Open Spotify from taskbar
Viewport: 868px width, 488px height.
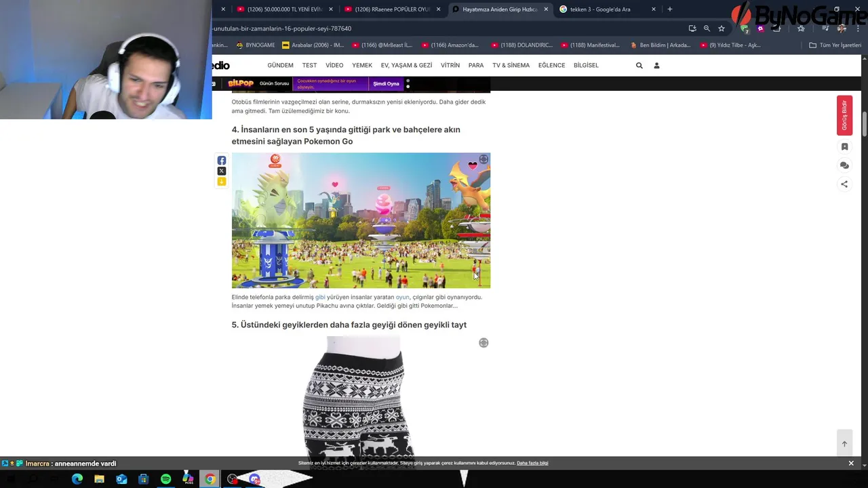point(166,479)
